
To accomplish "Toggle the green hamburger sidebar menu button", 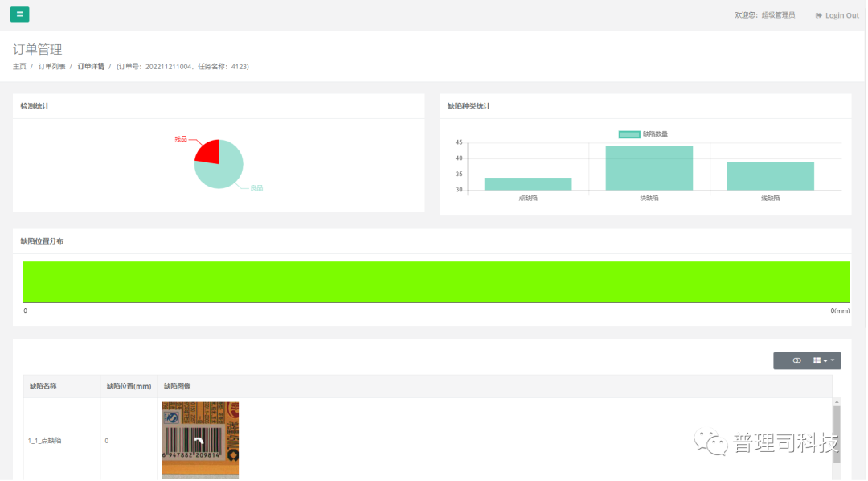I will (x=19, y=14).
